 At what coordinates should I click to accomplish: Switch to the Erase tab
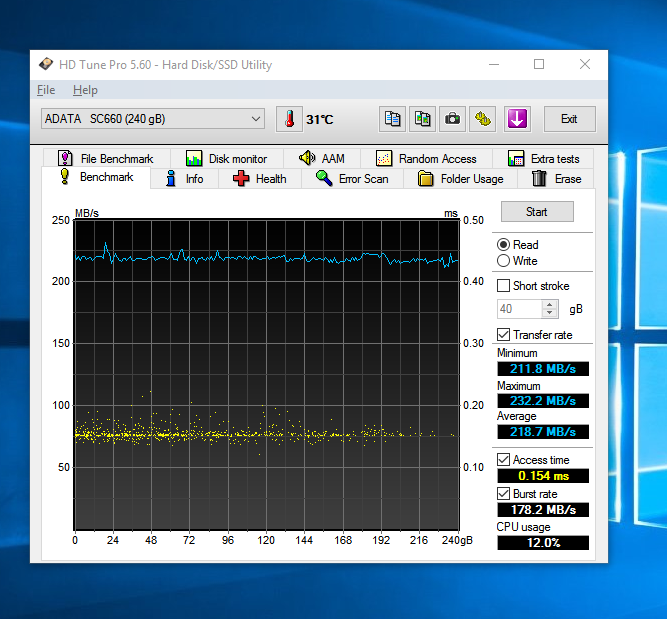click(x=556, y=179)
